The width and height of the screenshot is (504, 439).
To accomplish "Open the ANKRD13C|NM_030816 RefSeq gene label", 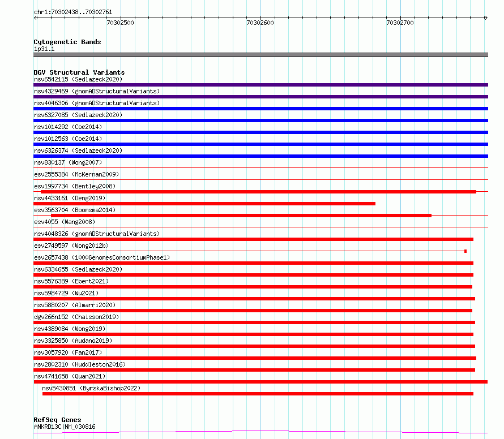I will point(65,427).
